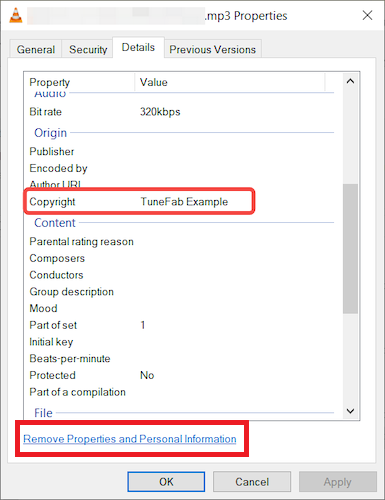Click the VLC cone icon in title bar
The height and width of the screenshot is (500, 385).
point(16,15)
